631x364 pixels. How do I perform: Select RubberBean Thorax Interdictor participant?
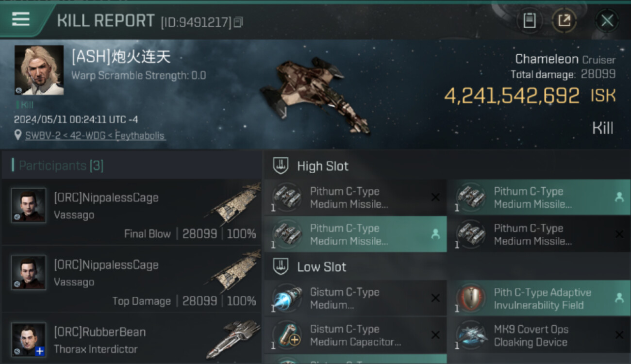(132, 339)
